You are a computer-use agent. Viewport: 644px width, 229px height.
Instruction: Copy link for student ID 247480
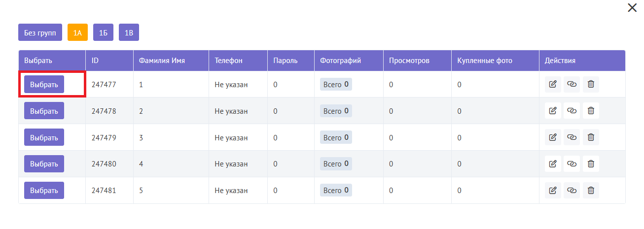[572, 164]
